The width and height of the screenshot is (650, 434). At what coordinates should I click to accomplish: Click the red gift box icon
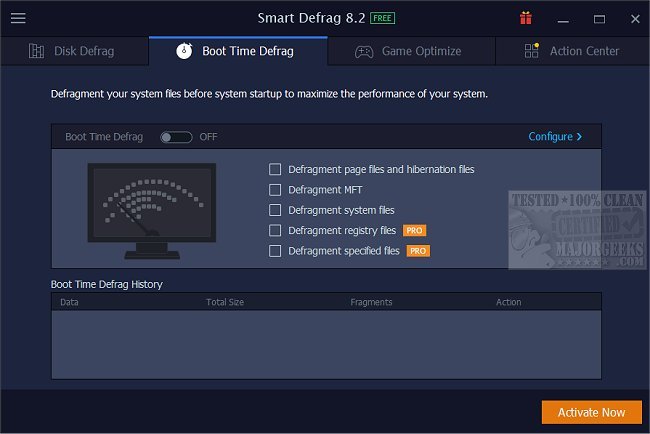coord(526,18)
